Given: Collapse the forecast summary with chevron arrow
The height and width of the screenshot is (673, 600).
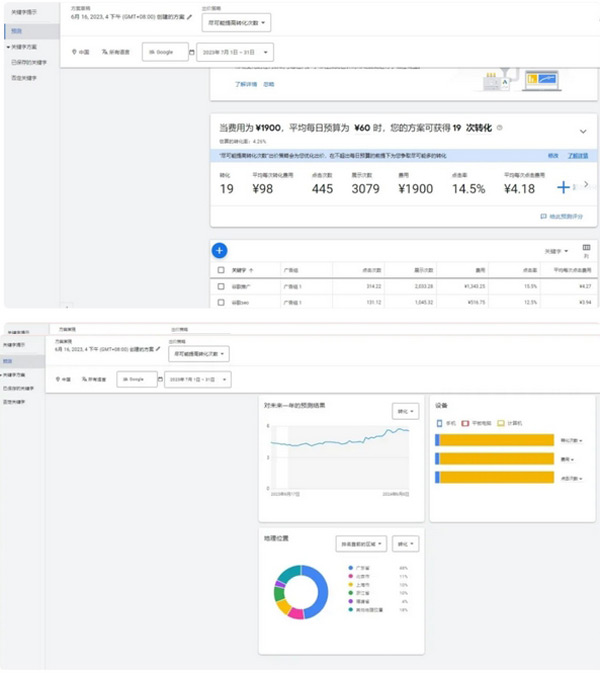Looking at the screenshot, I should click(583, 131).
